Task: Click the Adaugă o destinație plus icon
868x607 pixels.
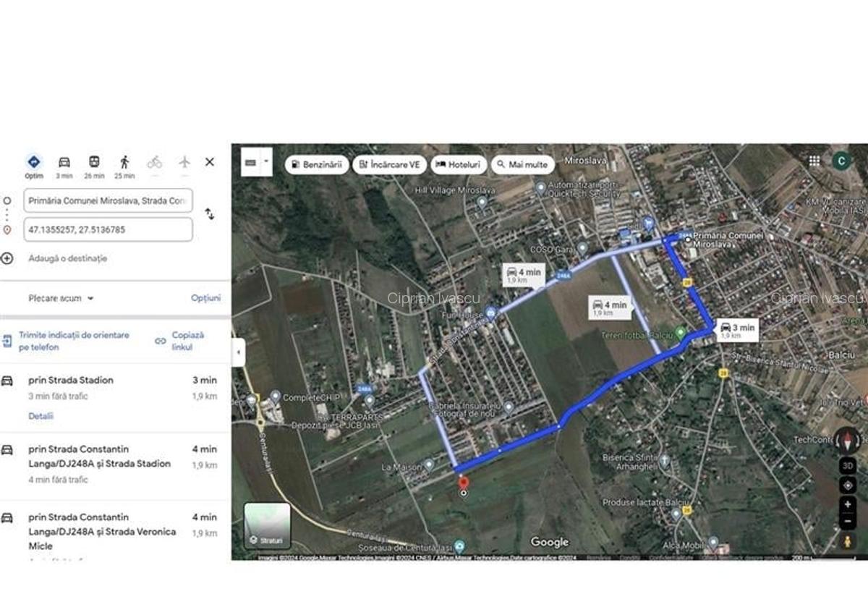Action: click(7, 258)
